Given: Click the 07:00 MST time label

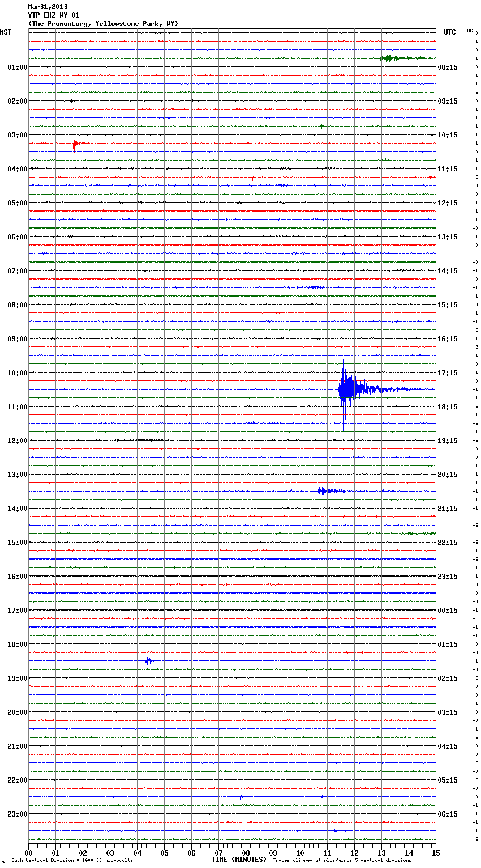Looking at the screenshot, I should (x=17, y=271).
